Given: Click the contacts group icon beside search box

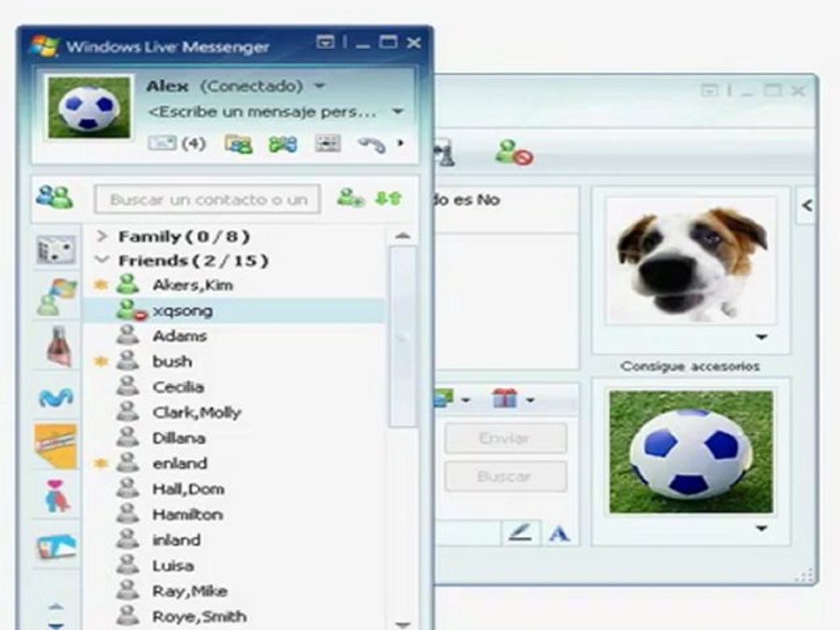Looking at the screenshot, I should pyautogui.click(x=54, y=198).
